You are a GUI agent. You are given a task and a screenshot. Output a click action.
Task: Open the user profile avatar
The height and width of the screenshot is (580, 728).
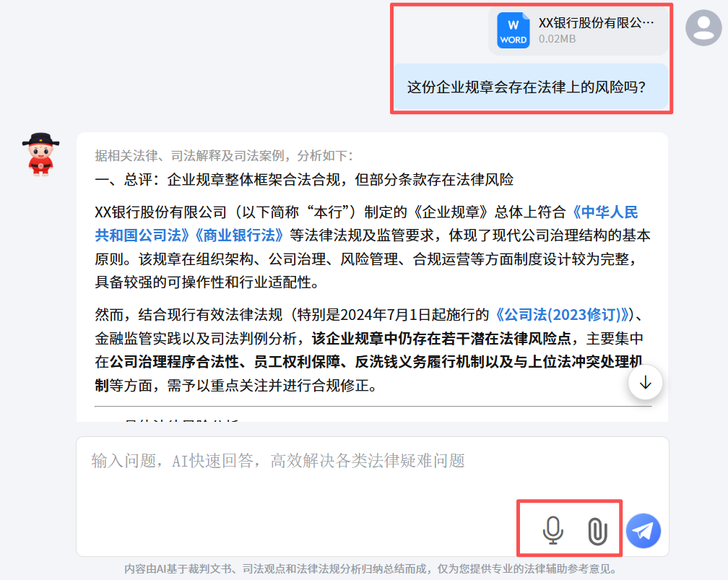point(704,27)
